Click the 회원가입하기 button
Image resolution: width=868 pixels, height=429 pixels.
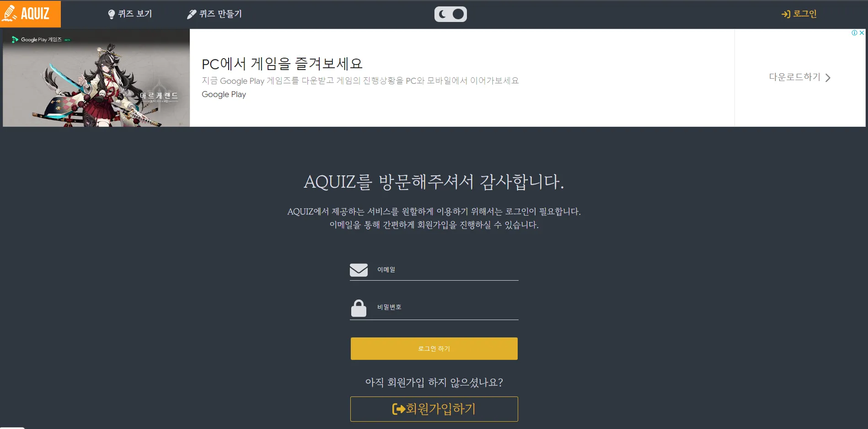(434, 409)
